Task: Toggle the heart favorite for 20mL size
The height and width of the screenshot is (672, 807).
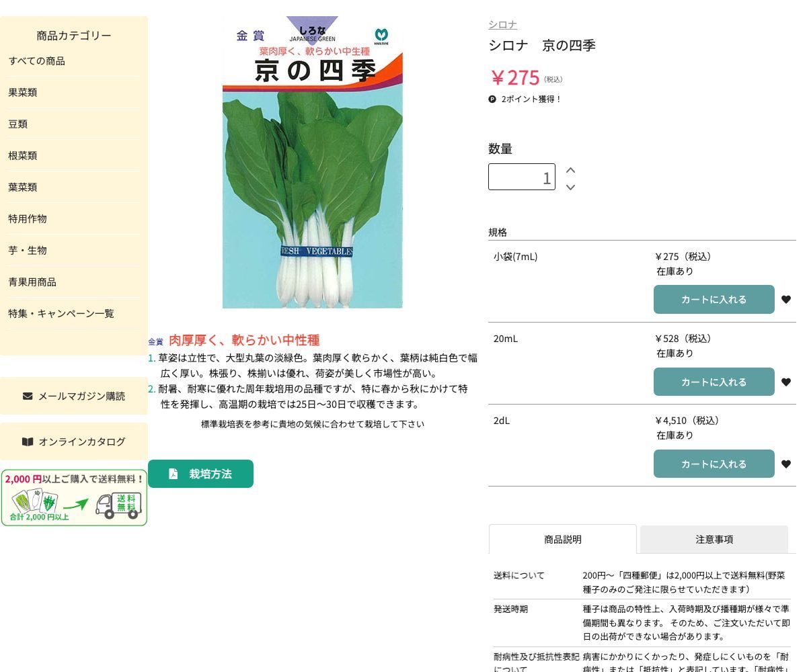Action: click(786, 382)
